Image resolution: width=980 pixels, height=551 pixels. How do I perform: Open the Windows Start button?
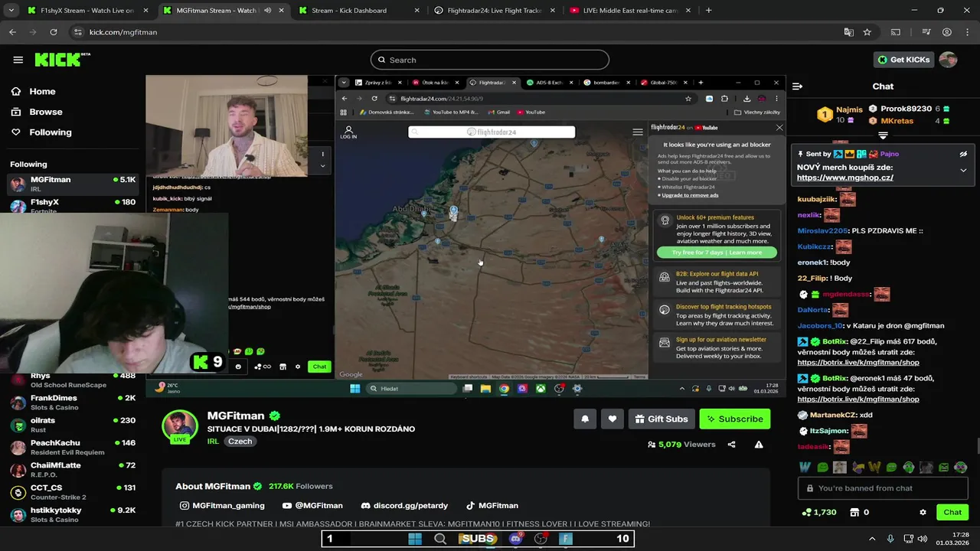(415, 539)
